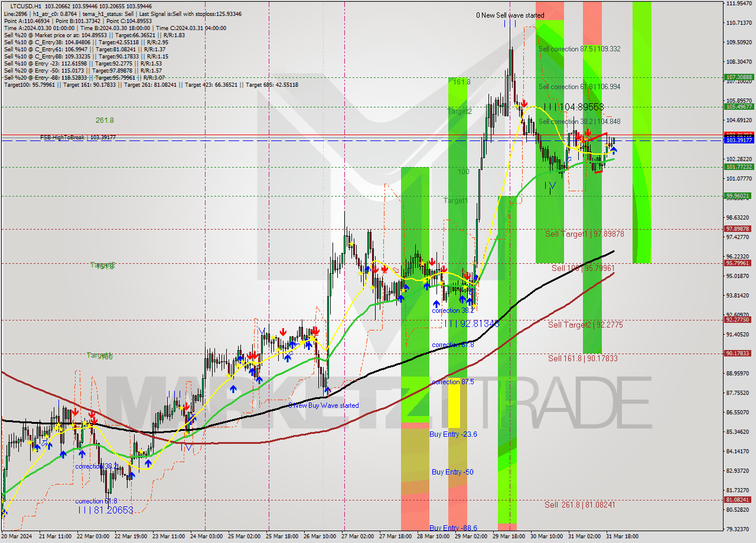Click the green 101.77232 price axis tag
The image size is (756, 543).
[x=738, y=167]
